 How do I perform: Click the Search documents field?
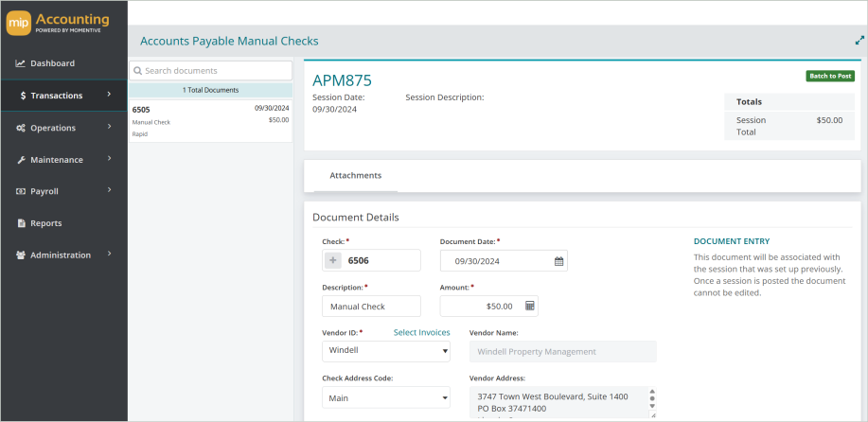click(x=211, y=71)
